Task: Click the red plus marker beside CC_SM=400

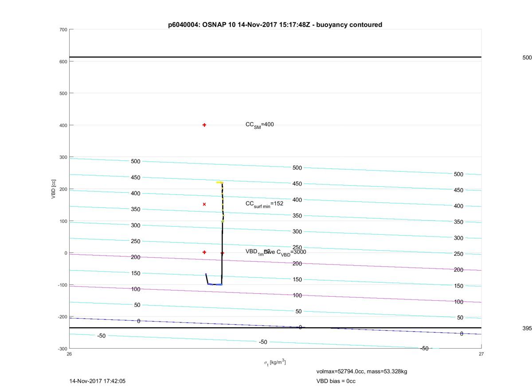Action: 204,125
